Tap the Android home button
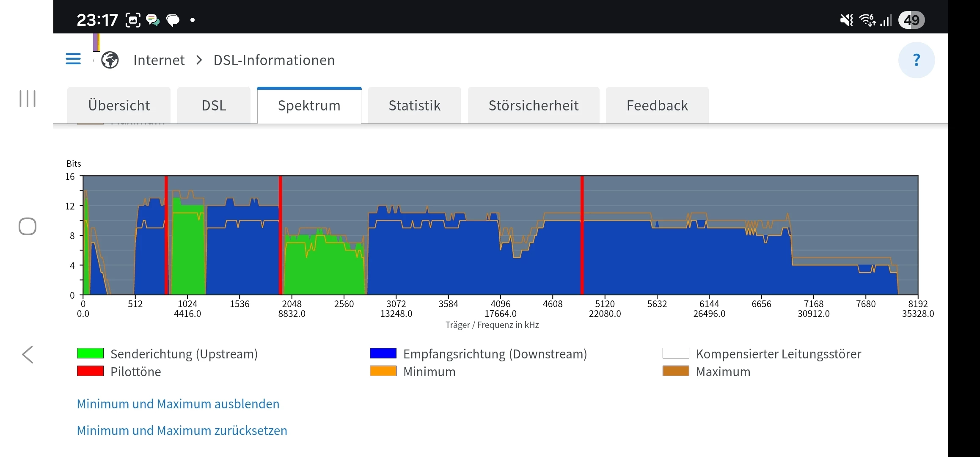This screenshot has height=457, width=980. point(28,226)
